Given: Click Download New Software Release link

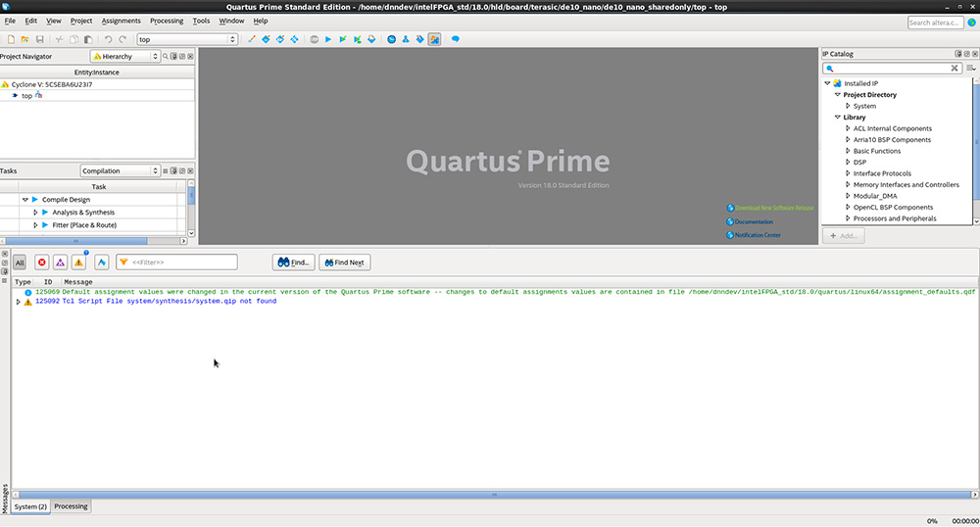Looking at the screenshot, I should pyautogui.click(x=774, y=208).
